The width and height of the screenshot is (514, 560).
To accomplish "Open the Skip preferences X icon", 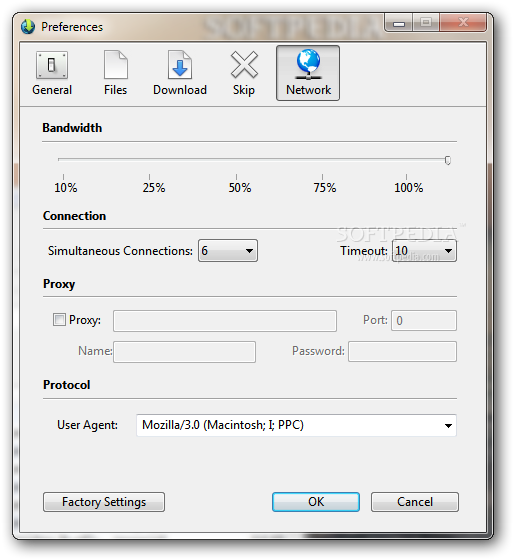I will (244, 65).
